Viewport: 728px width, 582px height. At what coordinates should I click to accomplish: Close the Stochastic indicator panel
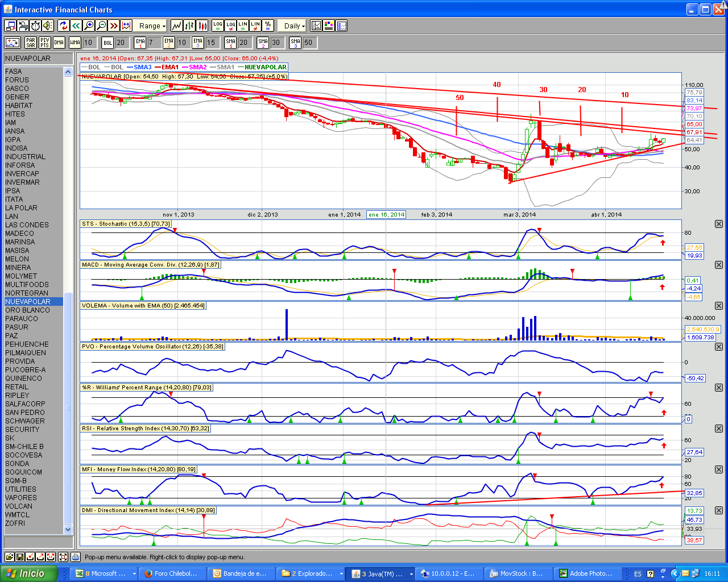pyautogui.click(x=719, y=224)
